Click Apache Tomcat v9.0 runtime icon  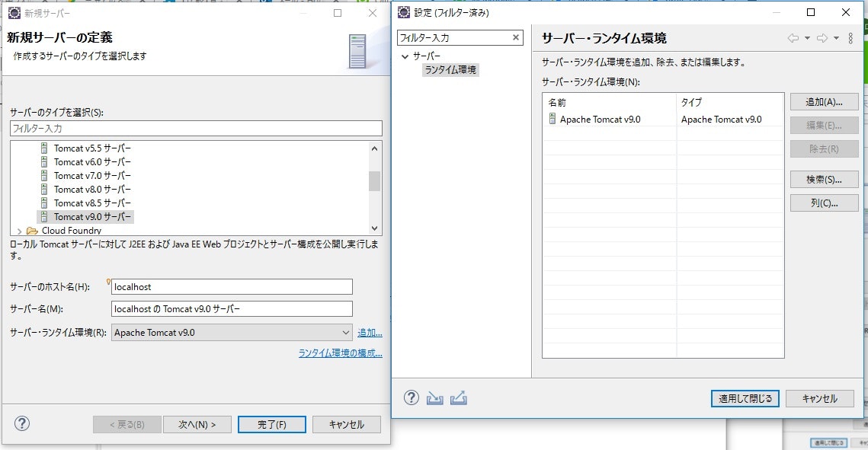552,119
